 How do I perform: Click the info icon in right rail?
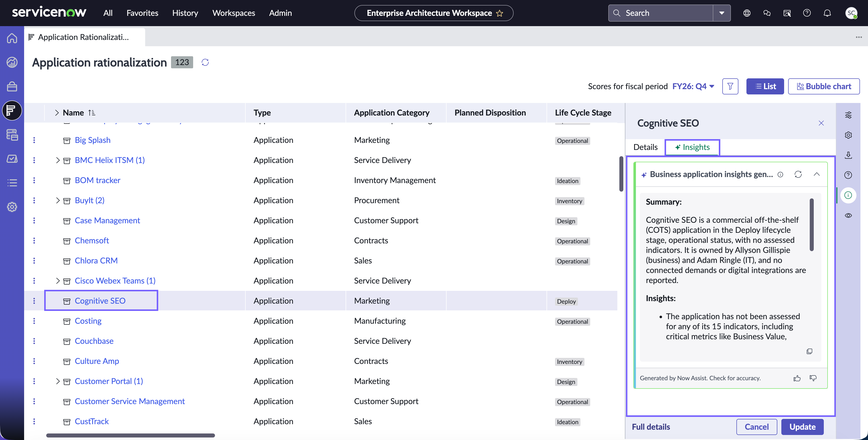(x=848, y=195)
